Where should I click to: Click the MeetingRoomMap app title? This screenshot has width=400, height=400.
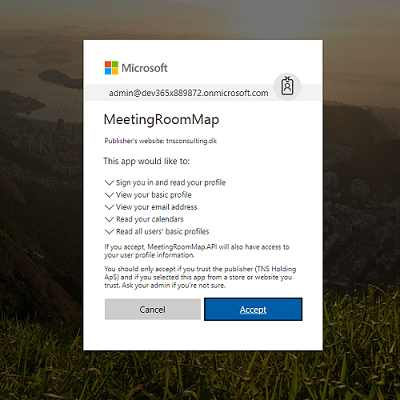tap(161, 120)
